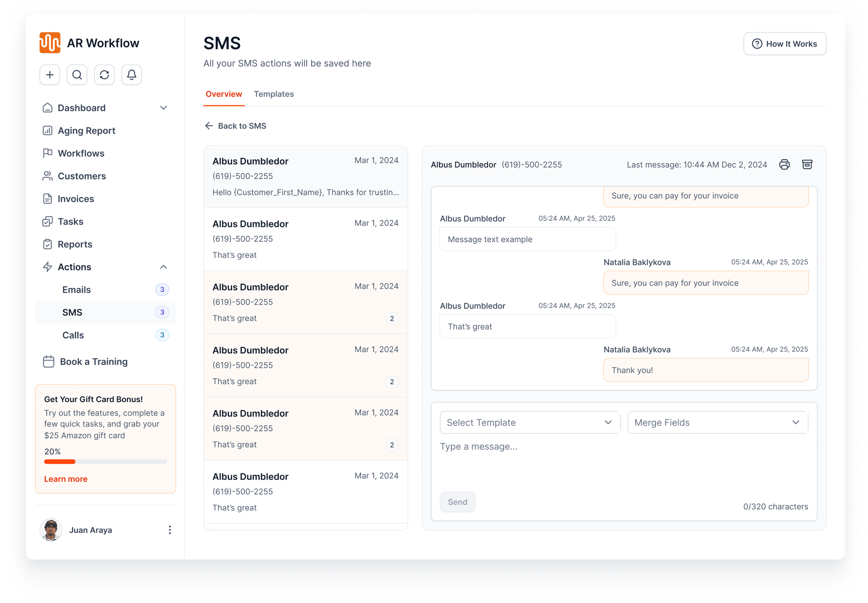Click the Customers people icon

click(x=47, y=176)
